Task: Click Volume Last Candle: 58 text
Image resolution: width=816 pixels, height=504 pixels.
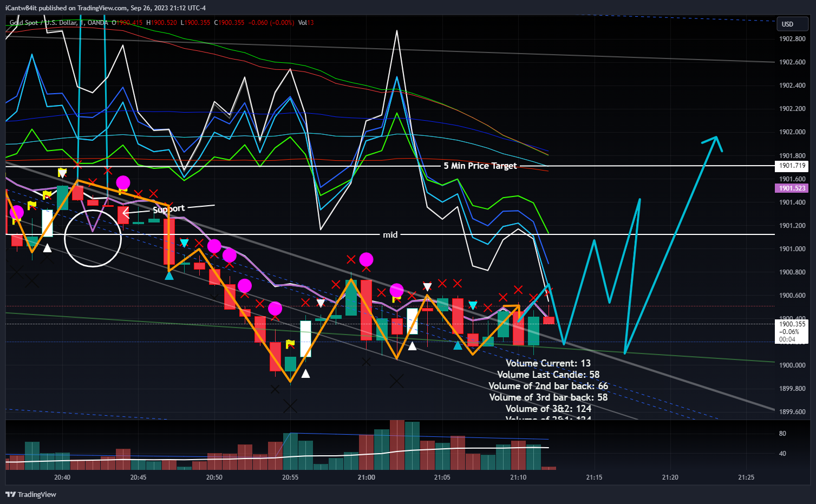Action: [548, 375]
